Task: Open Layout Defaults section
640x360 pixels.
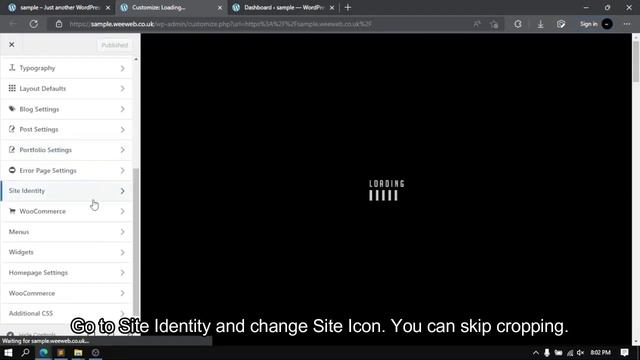Action: click(x=67, y=89)
